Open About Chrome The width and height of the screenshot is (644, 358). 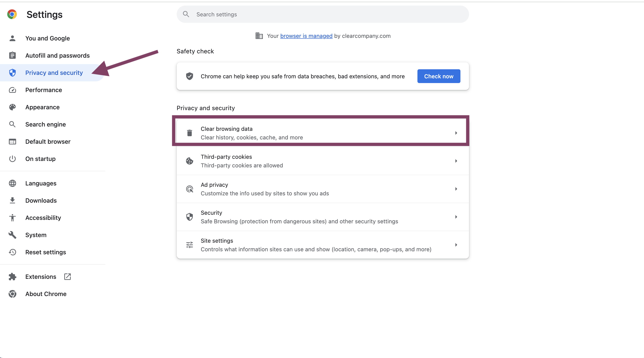coord(52,294)
